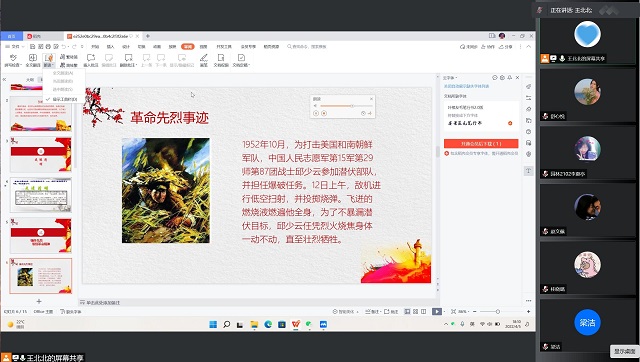This screenshot has height=362, width=640.
Task: Open the Animation (动画) ribbon tab
Action: (157, 47)
